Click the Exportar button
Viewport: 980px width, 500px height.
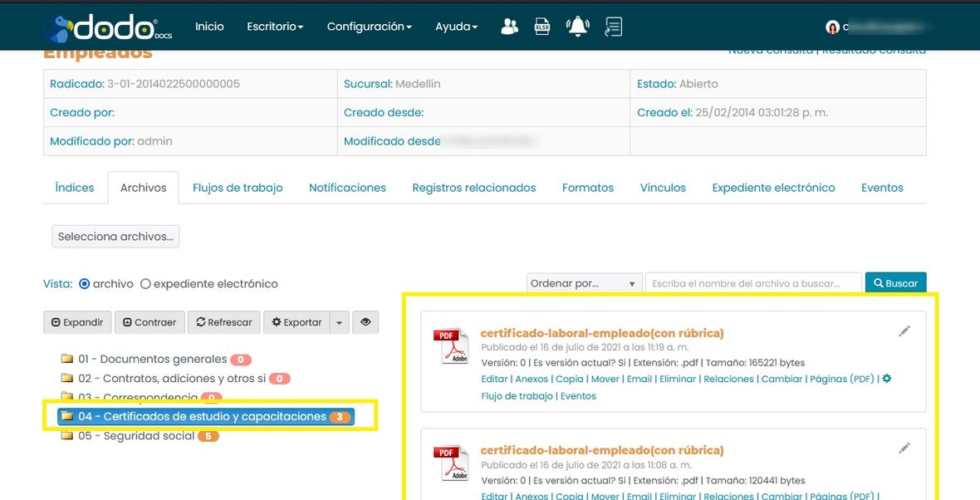pyautogui.click(x=296, y=322)
